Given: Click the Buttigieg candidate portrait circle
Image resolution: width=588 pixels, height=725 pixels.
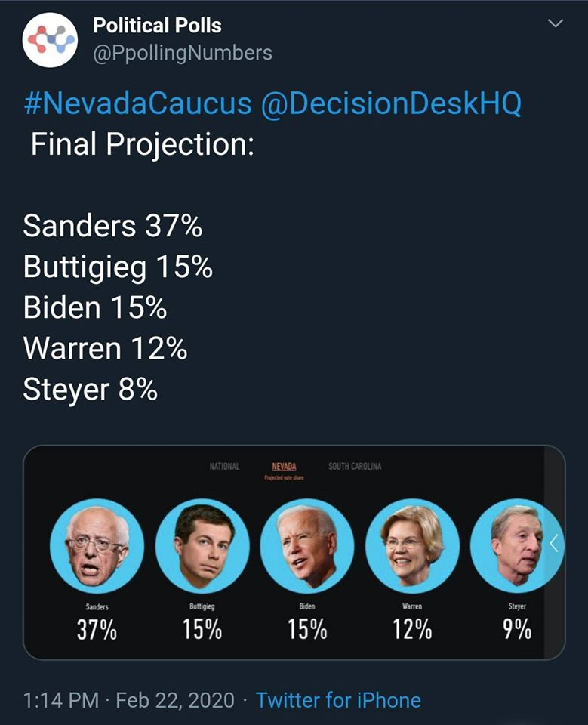Looking at the screenshot, I should click(202, 546).
